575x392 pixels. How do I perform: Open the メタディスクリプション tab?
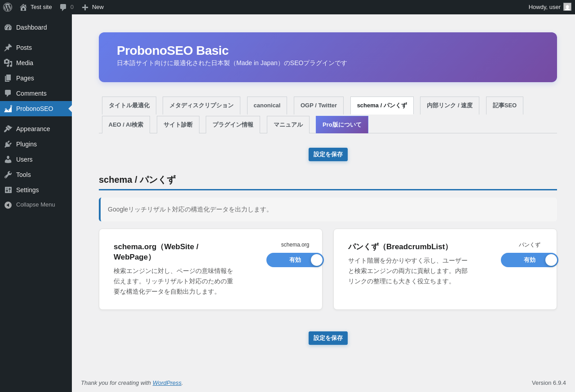click(201, 106)
